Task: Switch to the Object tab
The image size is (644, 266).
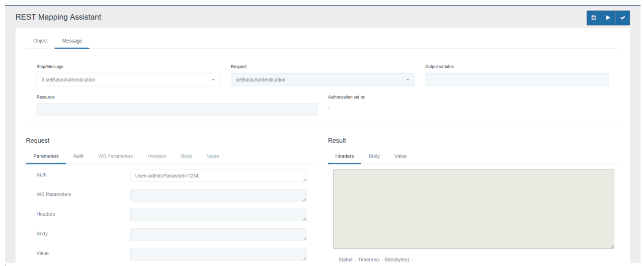Action: click(x=40, y=41)
